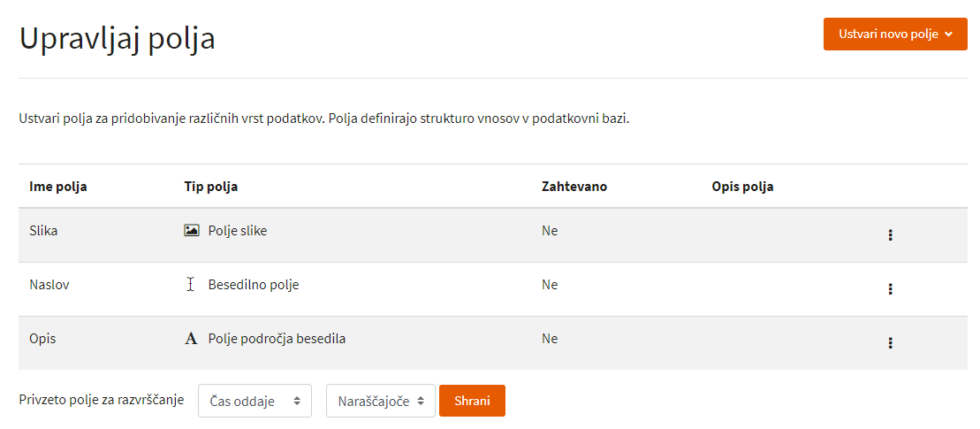This screenshot has height=429, width=980.
Task: Open the actions menu for the Naslov field
Action: point(890,289)
